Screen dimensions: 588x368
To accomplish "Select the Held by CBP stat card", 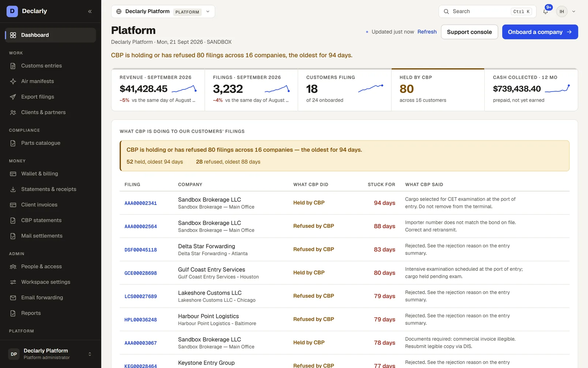I will tap(438, 90).
